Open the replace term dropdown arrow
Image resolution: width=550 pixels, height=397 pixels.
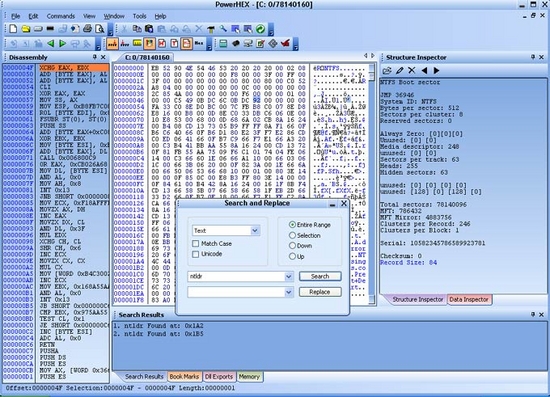pos(288,292)
